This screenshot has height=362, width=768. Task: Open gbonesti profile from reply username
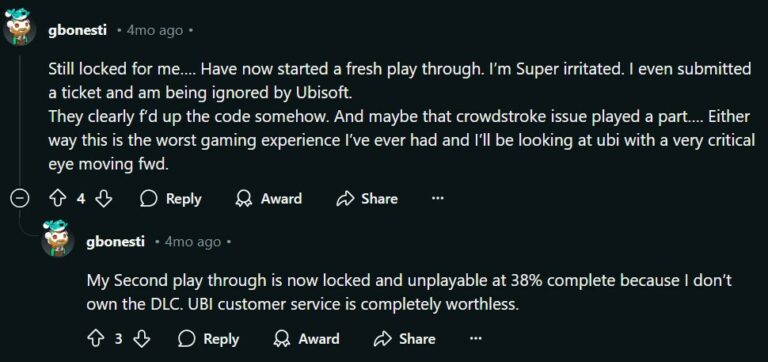point(116,242)
